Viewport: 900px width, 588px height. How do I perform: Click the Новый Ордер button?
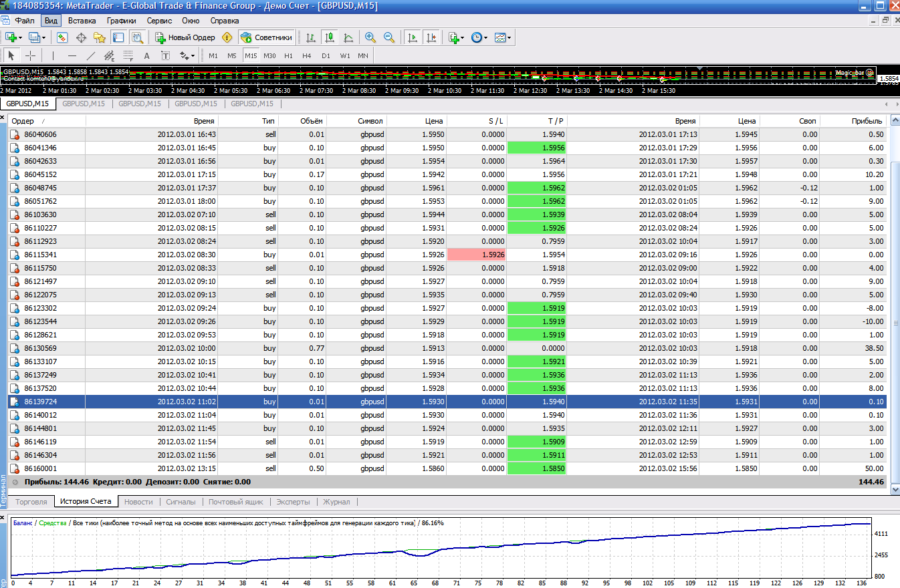click(x=185, y=37)
